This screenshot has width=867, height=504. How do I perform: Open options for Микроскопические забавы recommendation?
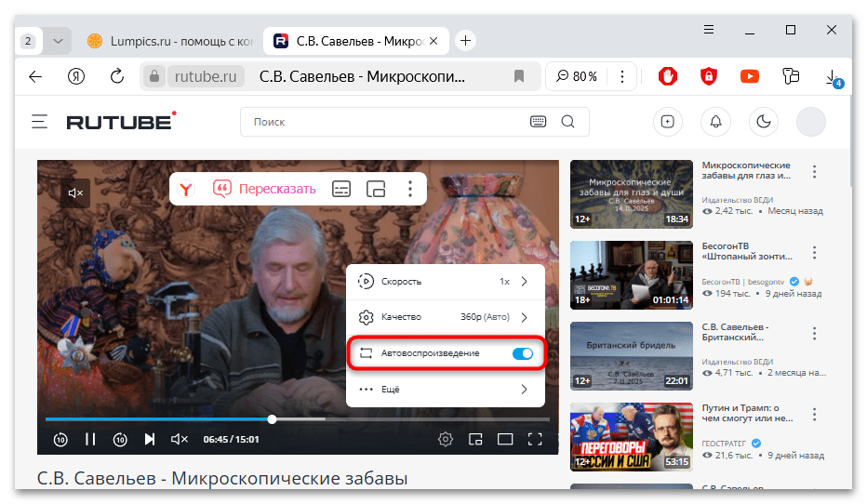tap(814, 172)
